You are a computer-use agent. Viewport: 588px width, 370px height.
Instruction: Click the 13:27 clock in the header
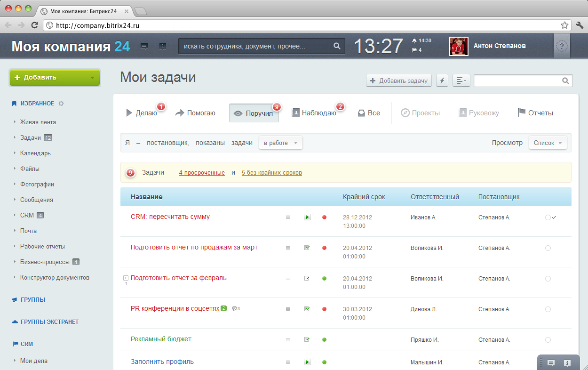[378, 46]
